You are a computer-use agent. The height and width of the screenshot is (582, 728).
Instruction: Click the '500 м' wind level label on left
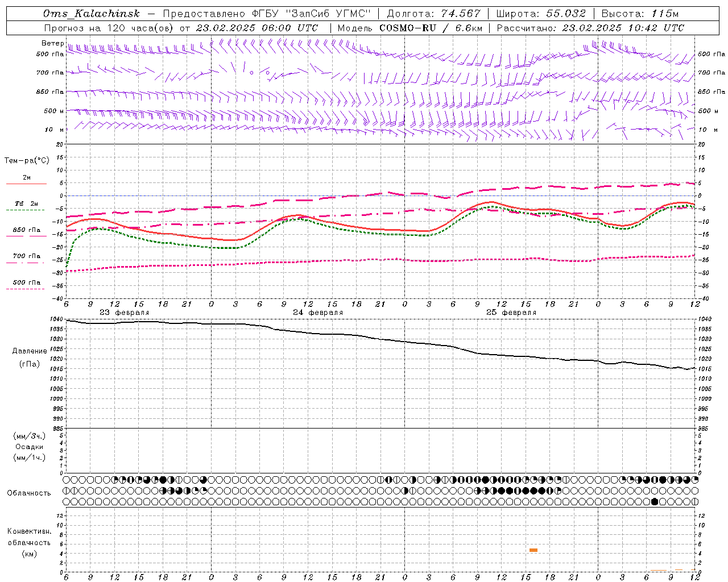click(x=54, y=111)
